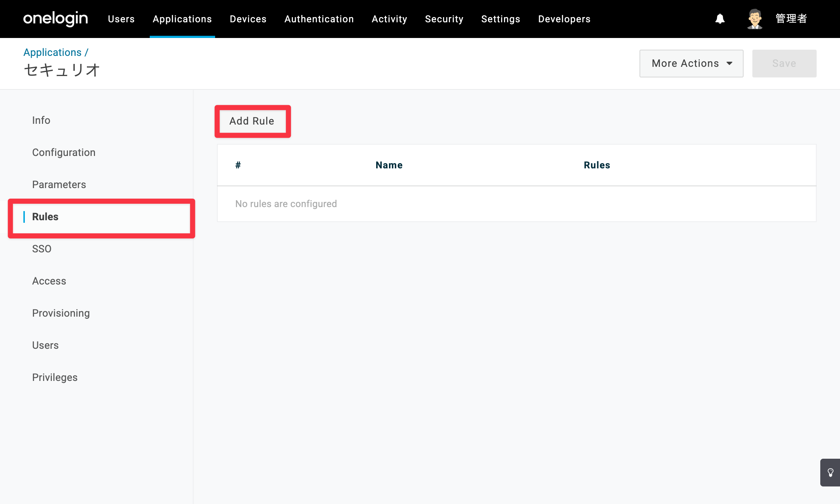Click the "No rules are configured" text
The width and height of the screenshot is (840, 504).
286,204
